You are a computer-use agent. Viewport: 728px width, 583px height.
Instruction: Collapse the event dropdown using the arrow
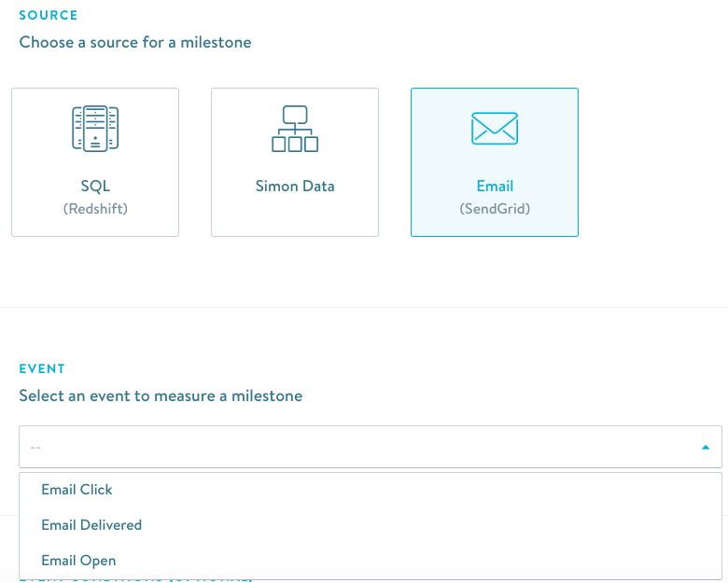(x=706, y=448)
